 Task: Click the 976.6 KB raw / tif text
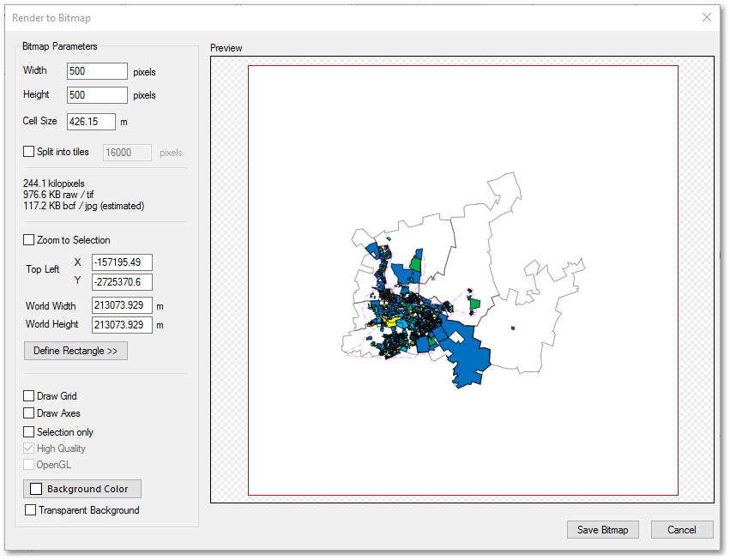(x=58, y=195)
